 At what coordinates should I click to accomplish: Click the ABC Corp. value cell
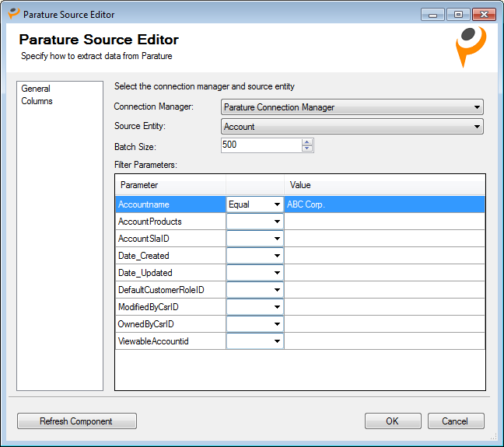pyautogui.click(x=384, y=204)
